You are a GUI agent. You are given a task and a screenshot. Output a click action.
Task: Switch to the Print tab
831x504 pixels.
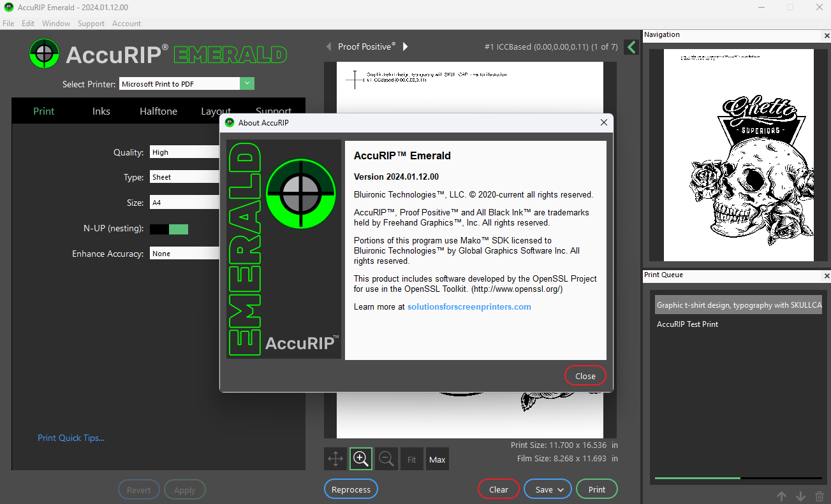44,112
